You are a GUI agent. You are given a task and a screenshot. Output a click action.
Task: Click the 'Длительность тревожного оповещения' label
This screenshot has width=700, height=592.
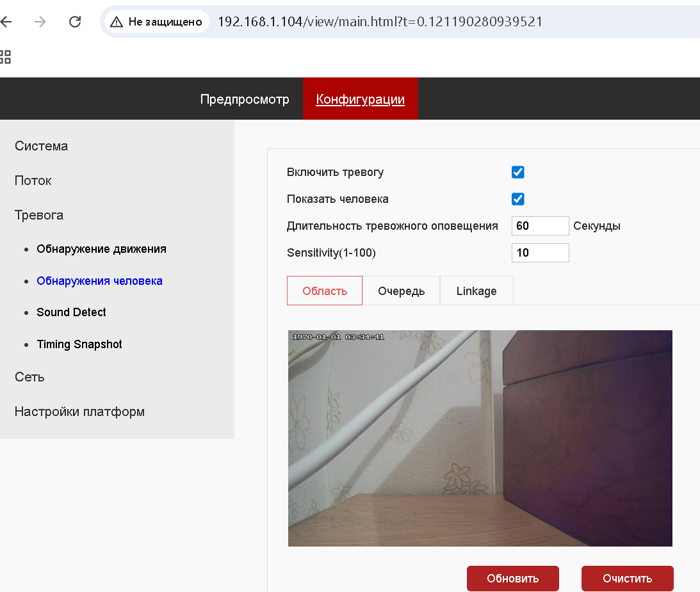393,226
